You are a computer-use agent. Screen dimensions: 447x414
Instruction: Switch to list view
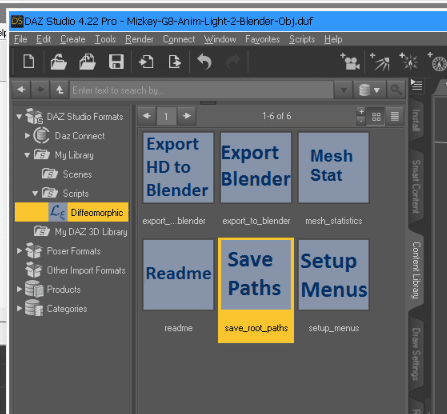(395, 117)
